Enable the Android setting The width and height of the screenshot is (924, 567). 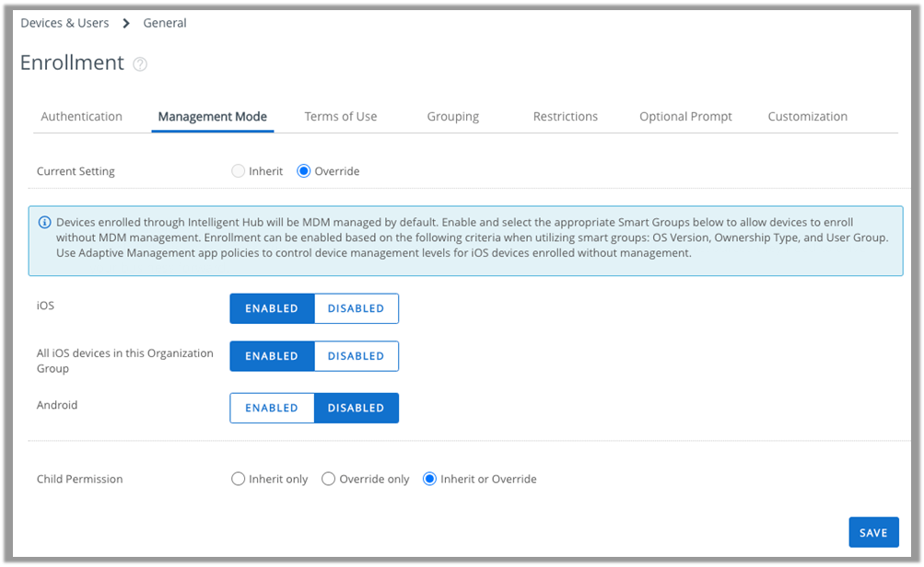pos(272,408)
